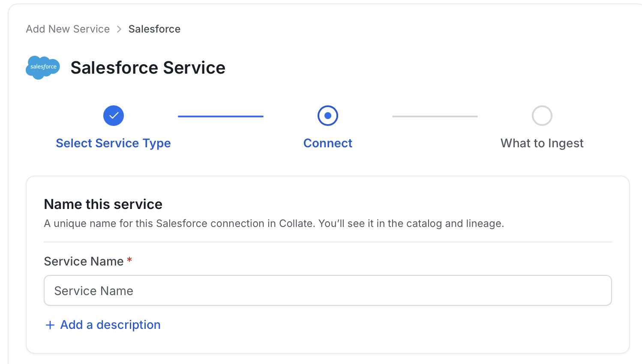
Task: Select the What to Ingest step label
Action: (x=542, y=143)
